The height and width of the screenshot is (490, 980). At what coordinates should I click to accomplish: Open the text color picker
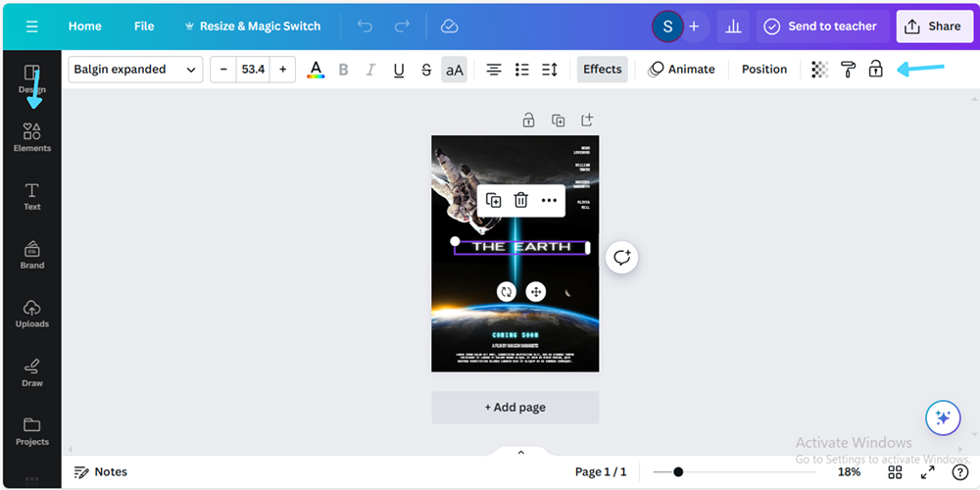pyautogui.click(x=316, y=70)
